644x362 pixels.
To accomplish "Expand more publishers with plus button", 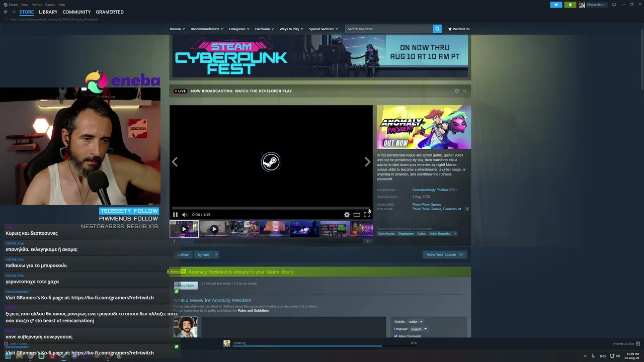I will pyautogui.click(x=467, y=209).
